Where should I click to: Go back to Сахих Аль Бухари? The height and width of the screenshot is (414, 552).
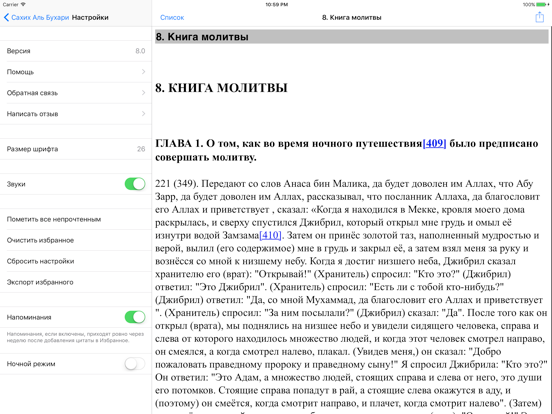coord(36,17)
